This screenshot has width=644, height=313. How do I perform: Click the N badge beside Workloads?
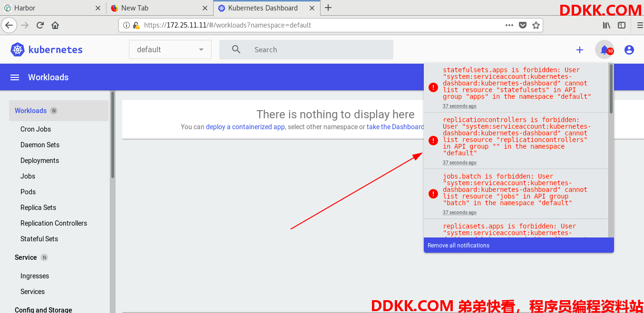coord(54,111)
